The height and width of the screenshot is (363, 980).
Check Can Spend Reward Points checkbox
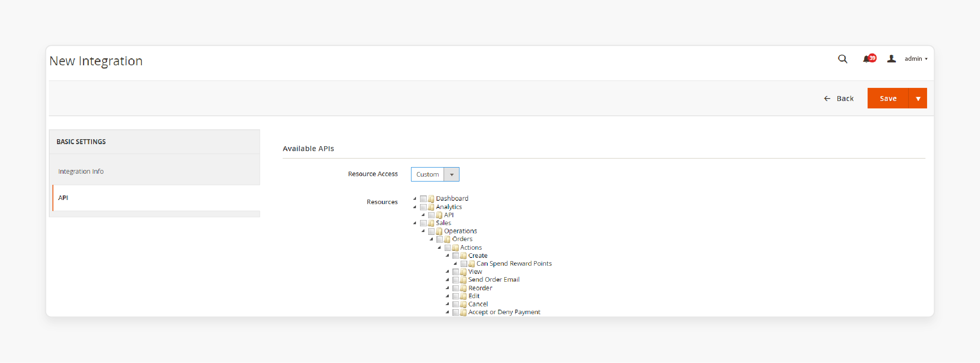pos(464,264)
